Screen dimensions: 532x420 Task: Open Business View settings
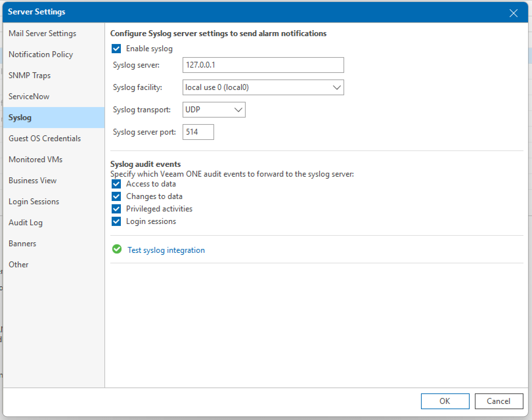(x=33, y=180)
